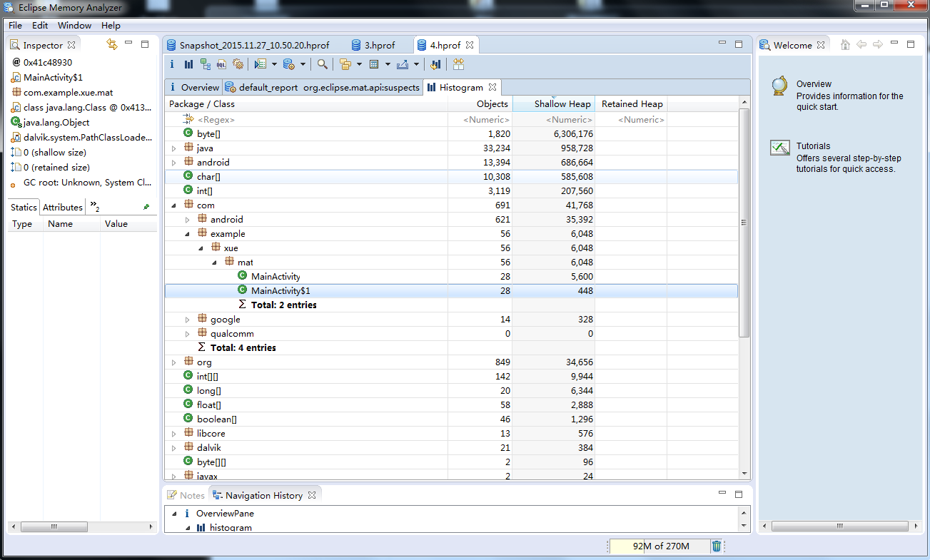Viewport: 930px width, 560px height.
Task: Open the OQL query editor icon
Action: click(222, 64)
